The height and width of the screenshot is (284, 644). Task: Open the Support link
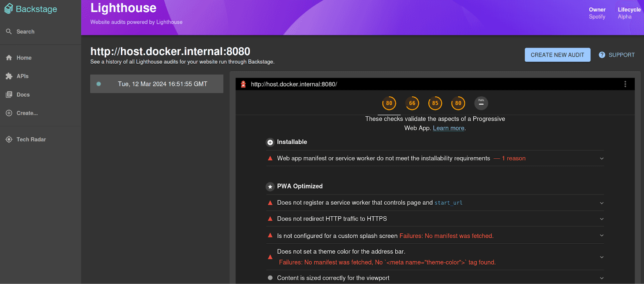617,55
